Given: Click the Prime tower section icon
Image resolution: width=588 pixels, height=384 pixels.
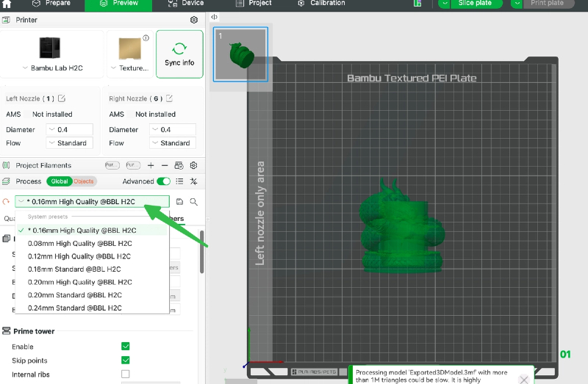Looking at the screenshot, I should [7, 331].
